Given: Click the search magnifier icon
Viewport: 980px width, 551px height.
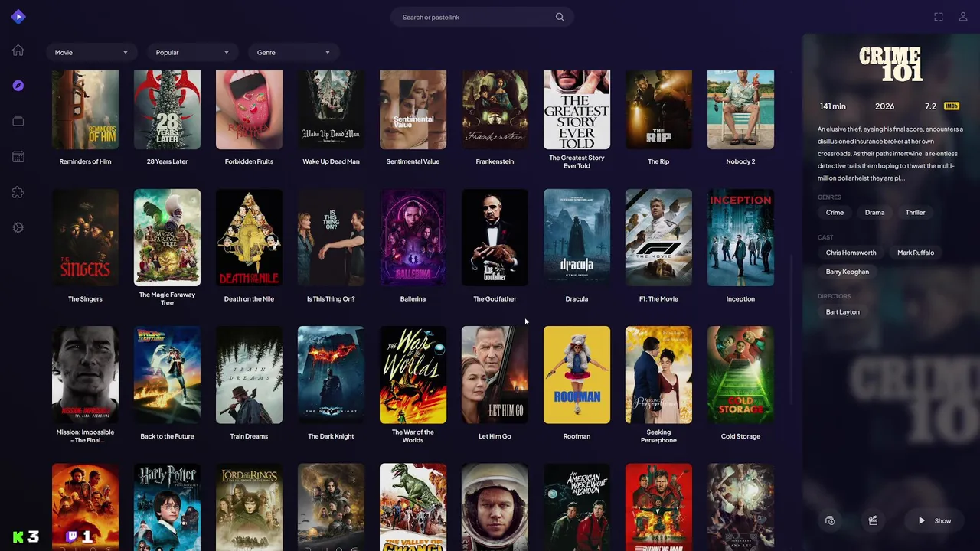Looking at the screenshot, I should (x=560, y=17).
